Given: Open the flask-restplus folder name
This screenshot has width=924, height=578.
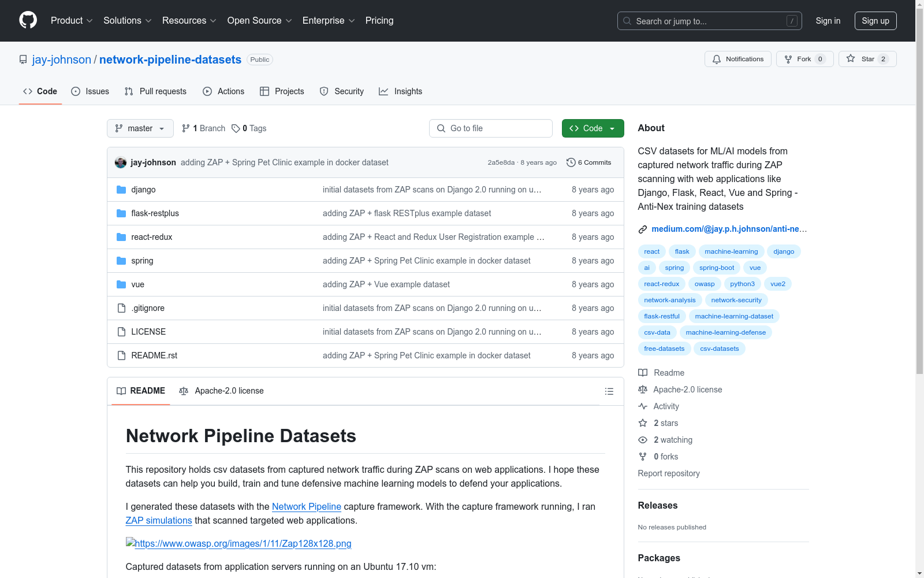Looking at the screenshot, I should (155, 213).
